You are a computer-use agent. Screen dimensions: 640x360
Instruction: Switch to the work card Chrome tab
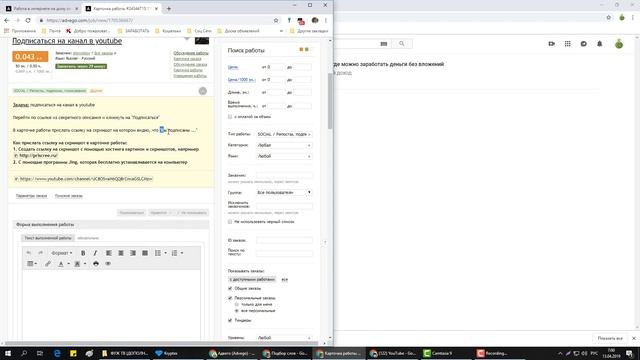tap(121, 8)
